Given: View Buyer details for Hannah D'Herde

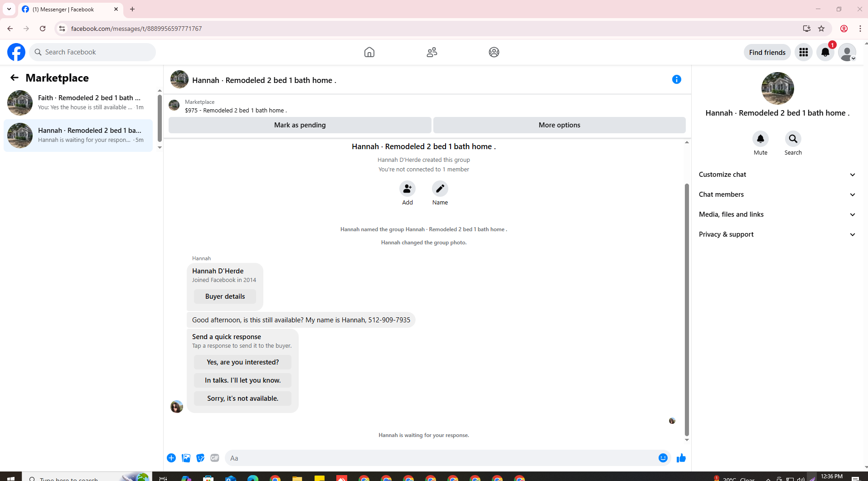Looking at the screenshot, I should [x=225, y=296].
